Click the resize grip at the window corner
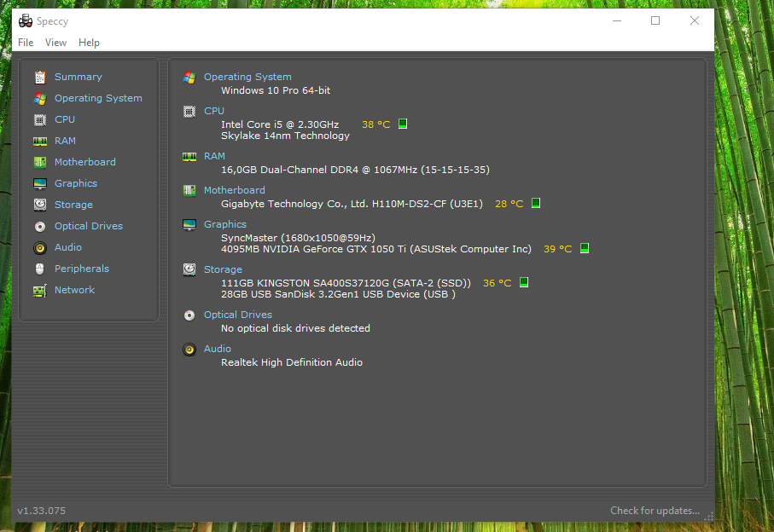The height and width of the screenshot is (532, 774). [x=709, y=518]
